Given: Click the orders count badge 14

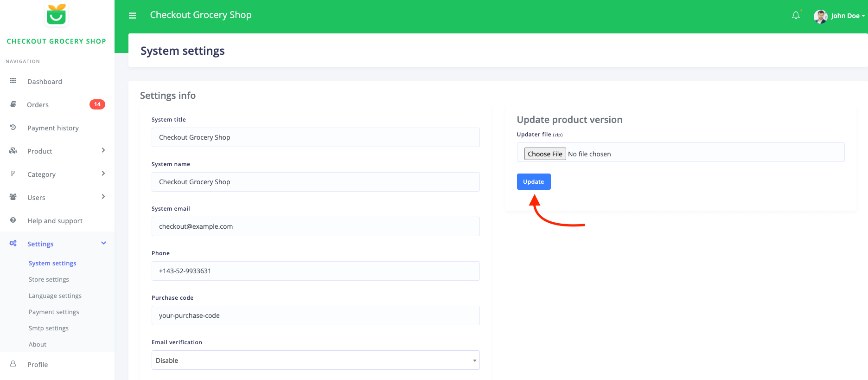Looking at the screenshot, I should pyautogui.click(x=97, y=104).
